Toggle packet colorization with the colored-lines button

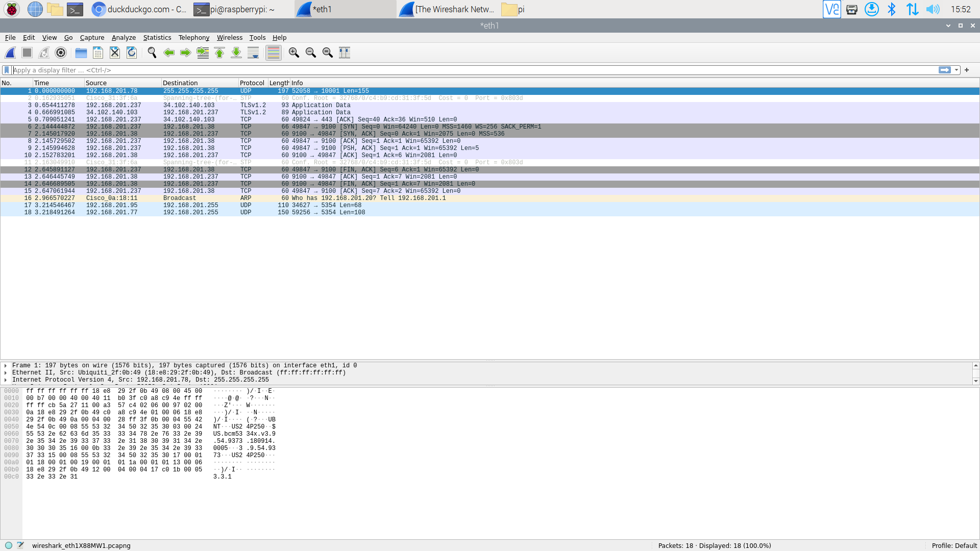click(x=274, y=53)
